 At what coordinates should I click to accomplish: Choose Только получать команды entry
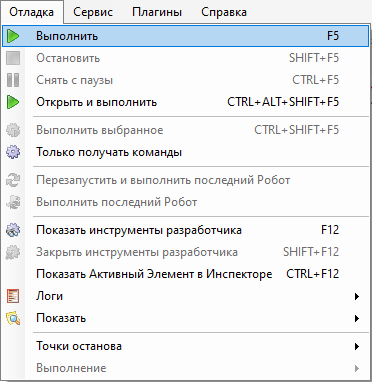coord(186,152)
